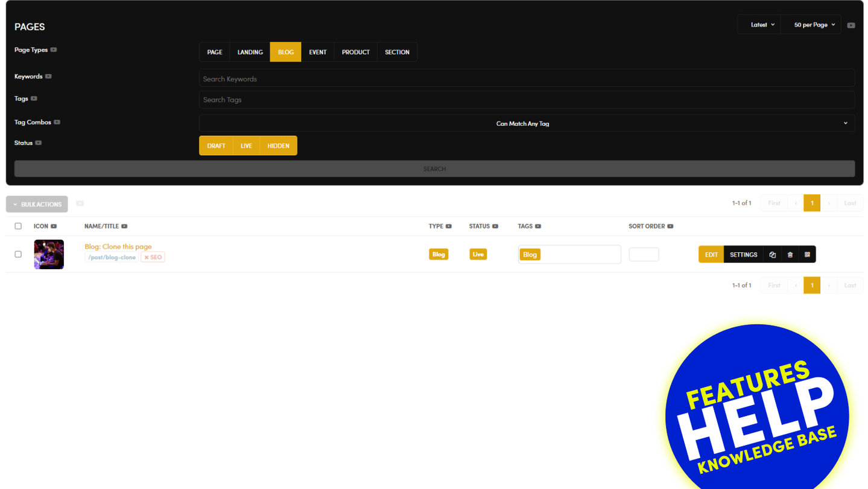Viewport: 868px width, 489px height.
Task: Select the Product page type tab
Action: (355, 53)
